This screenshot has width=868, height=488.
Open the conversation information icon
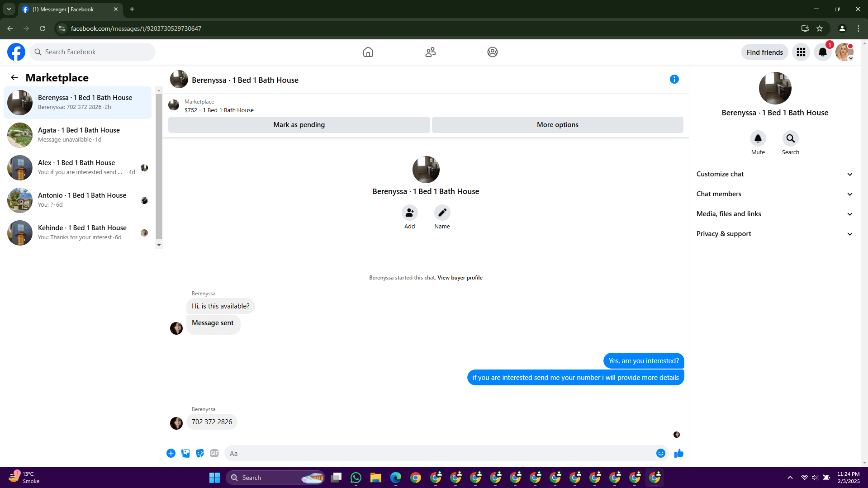674,79
